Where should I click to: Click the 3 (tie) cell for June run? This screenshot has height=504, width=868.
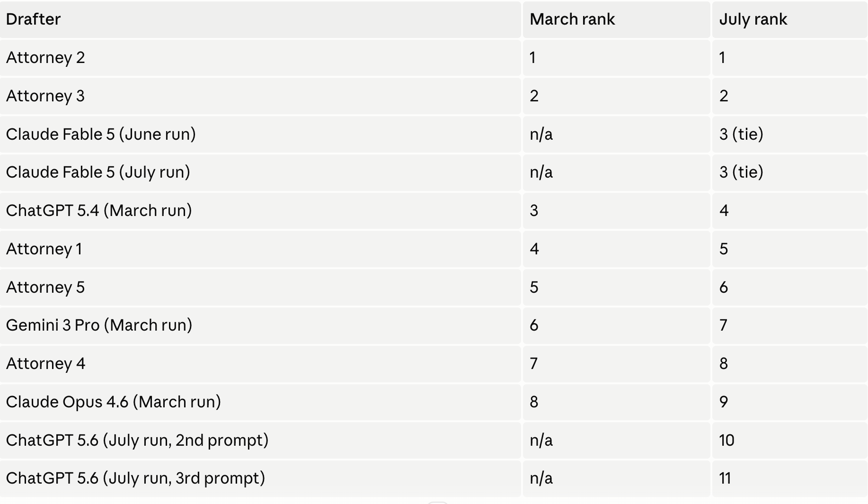coord(790,135)
